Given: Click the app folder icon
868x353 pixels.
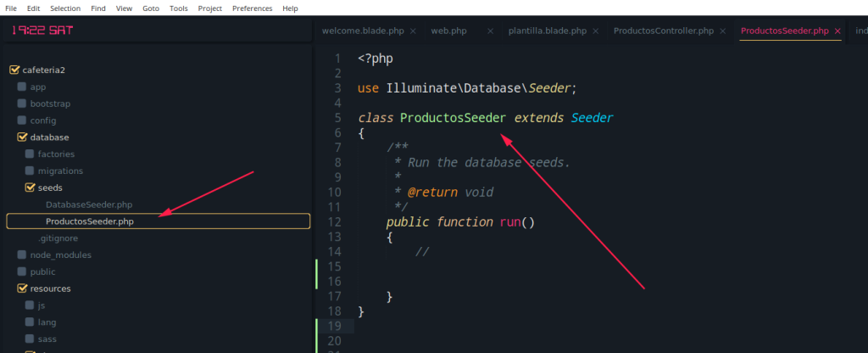Looking at the screenshot, I should pyautogui.click(x=22, y=87).
